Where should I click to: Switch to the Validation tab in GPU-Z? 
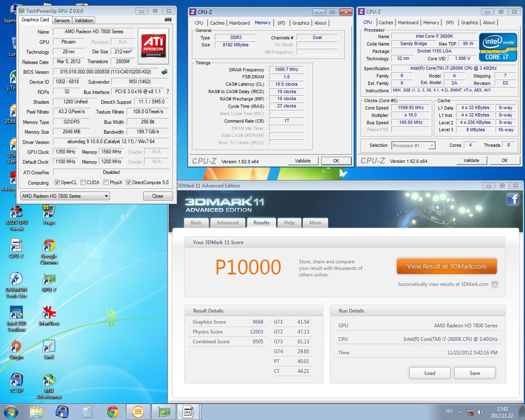pos(84,21)
